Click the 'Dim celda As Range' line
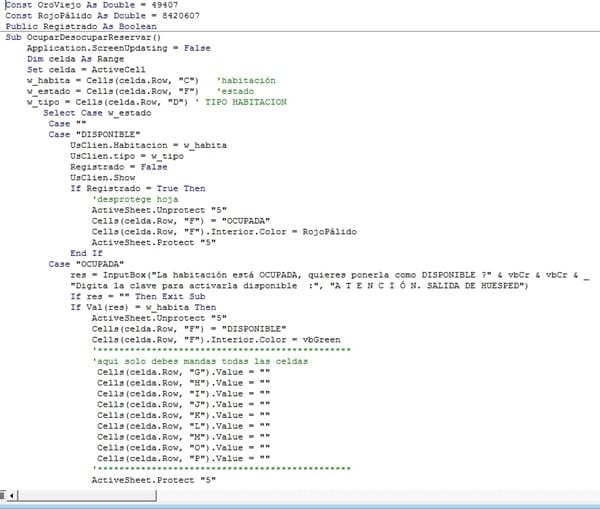This screenshot has width=600, height=509. pos(75,59)
